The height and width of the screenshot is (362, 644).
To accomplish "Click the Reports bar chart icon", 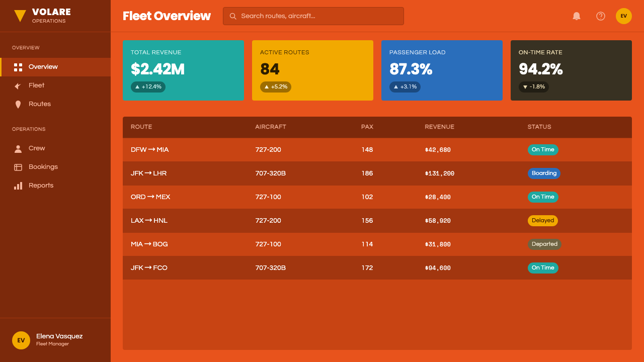I will pyautogui.click(x=18, y=186).
